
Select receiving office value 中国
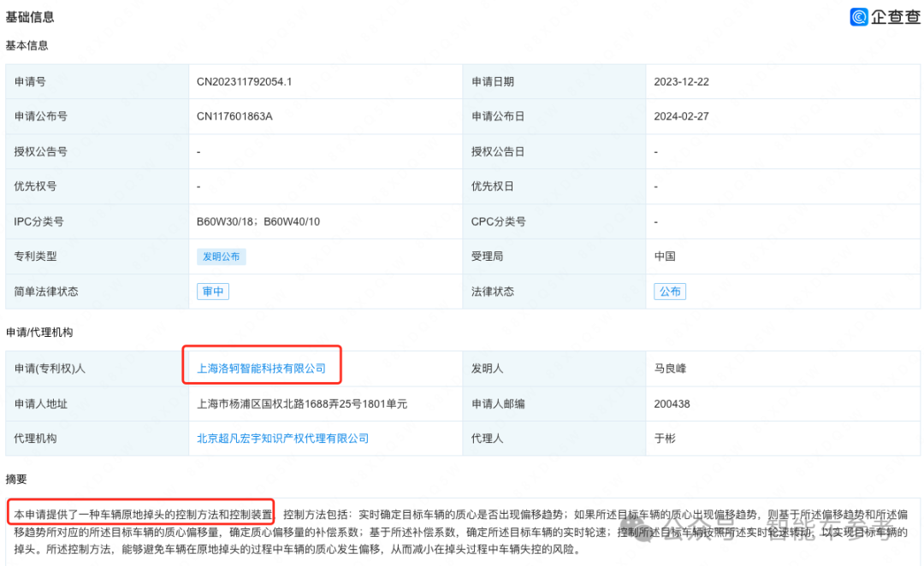[665, 256]
